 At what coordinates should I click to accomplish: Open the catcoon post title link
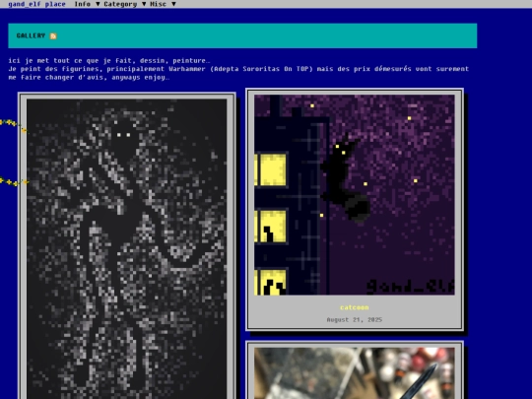355,307
